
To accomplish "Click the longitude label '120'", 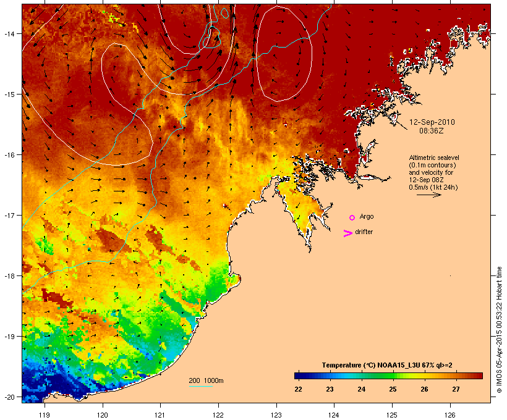I will click(103, 415).
